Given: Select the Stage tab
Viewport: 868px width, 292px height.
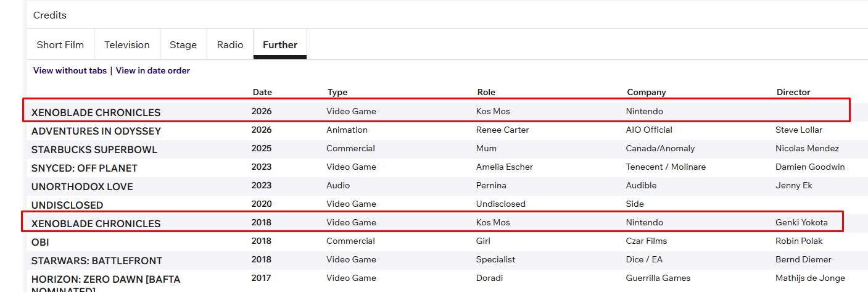Looking at the screenshot, I should pyautogui.click(x=183, y=44).
